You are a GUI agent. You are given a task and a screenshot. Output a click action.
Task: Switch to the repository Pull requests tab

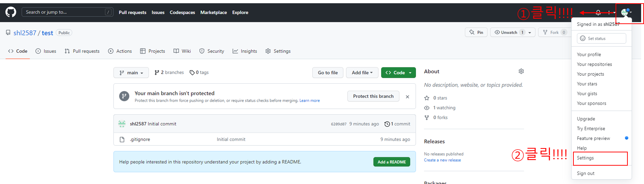click(x=82, y=51)
